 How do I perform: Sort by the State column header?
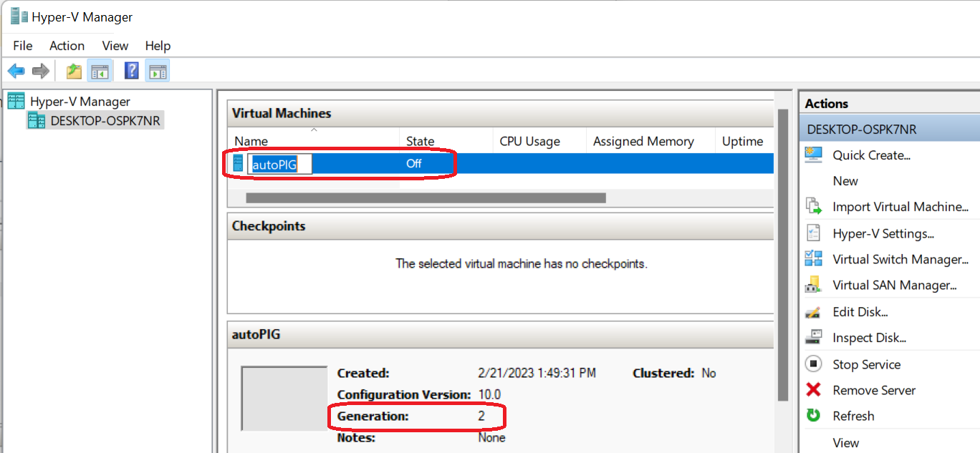(x=446, y=141)
